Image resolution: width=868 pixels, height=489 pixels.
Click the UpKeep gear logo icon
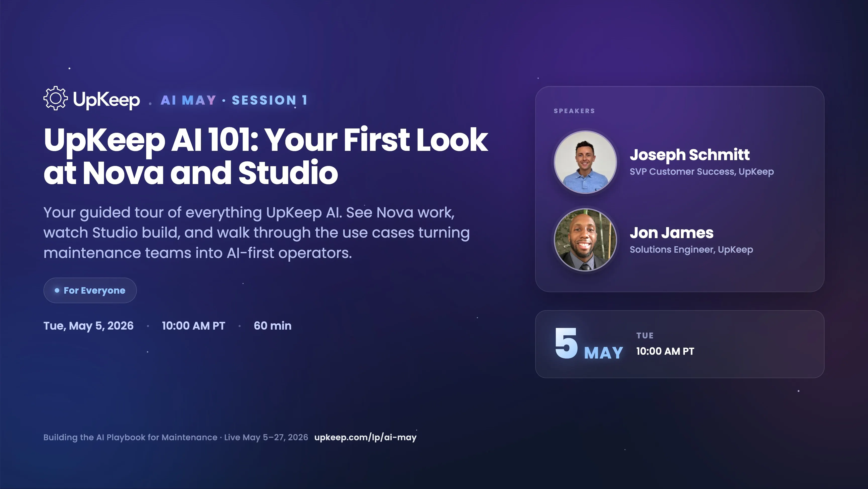coord(56,98)
